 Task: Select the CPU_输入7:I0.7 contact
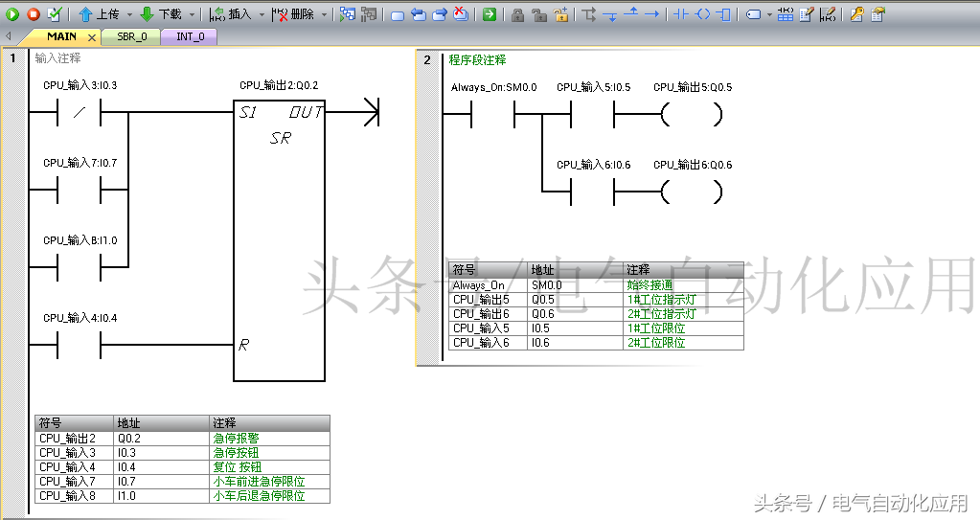80,190
